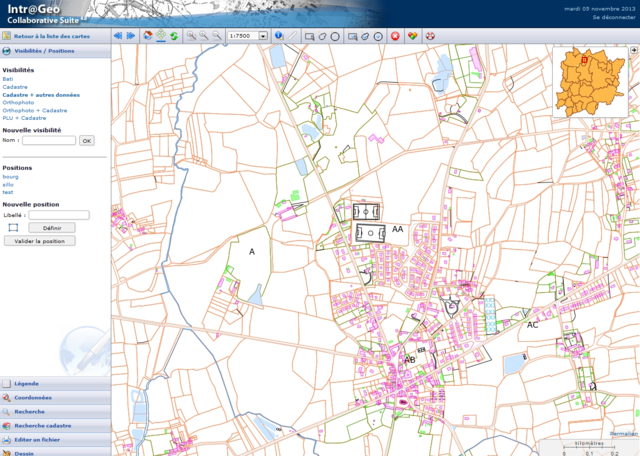Select the second magnifier zoom tool

pos(204,36)
